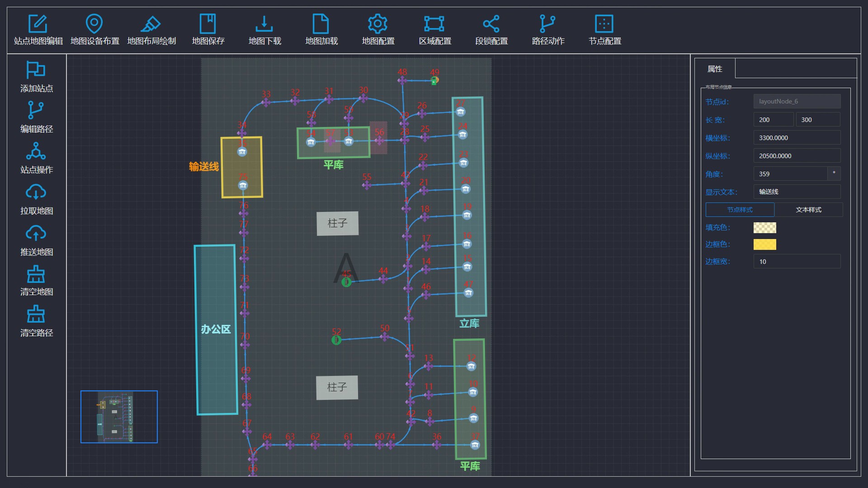
Task: Click the 拉取地图 cloud download icon
Action: (36, 192)
